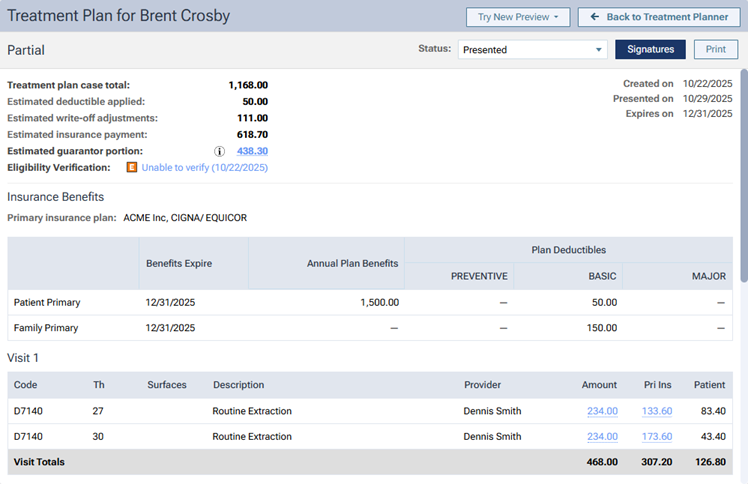Click the back arrow in Treatment Planner button
Image resolution: width=748 pixels, height=484 pixels.
pyautogui.click(x=595, y=17)
